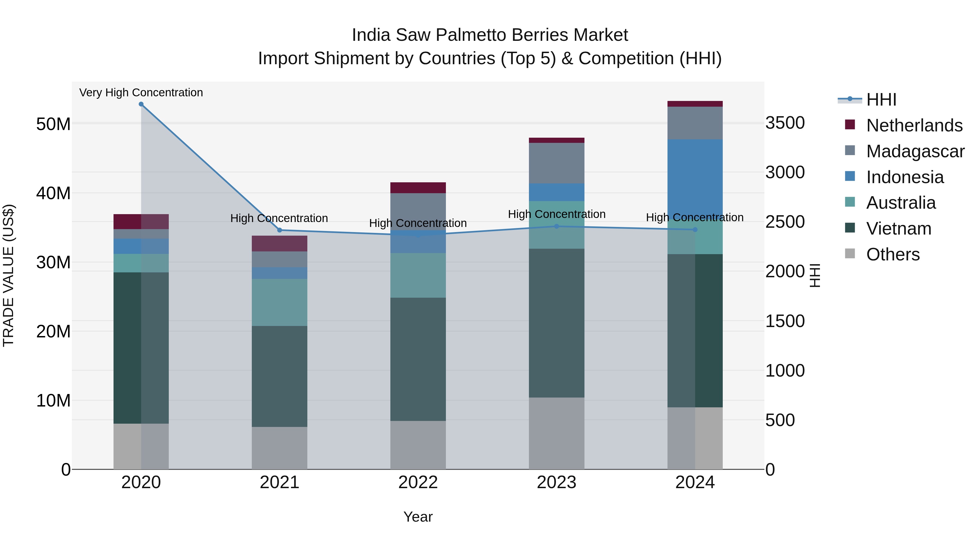This screenshot has width=980, height=551.
Task: Click the 50M trade value axis tick
Action: [x=53, y=124]
